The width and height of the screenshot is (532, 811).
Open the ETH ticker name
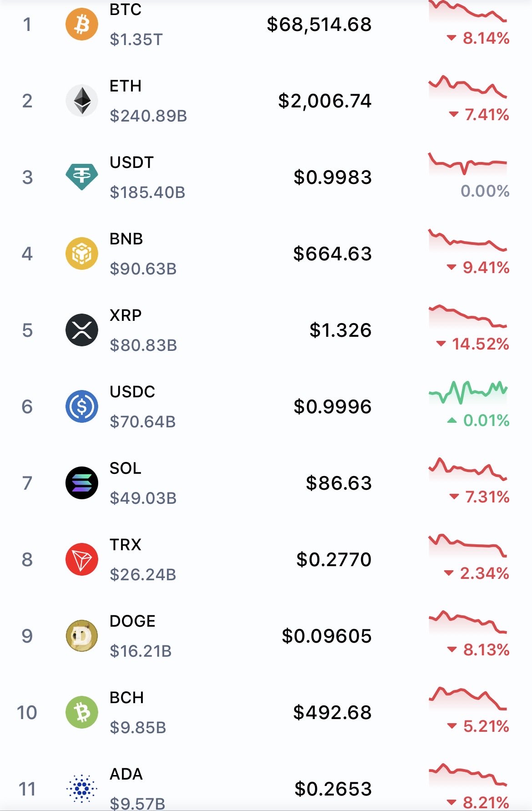(x=125, y=86)
